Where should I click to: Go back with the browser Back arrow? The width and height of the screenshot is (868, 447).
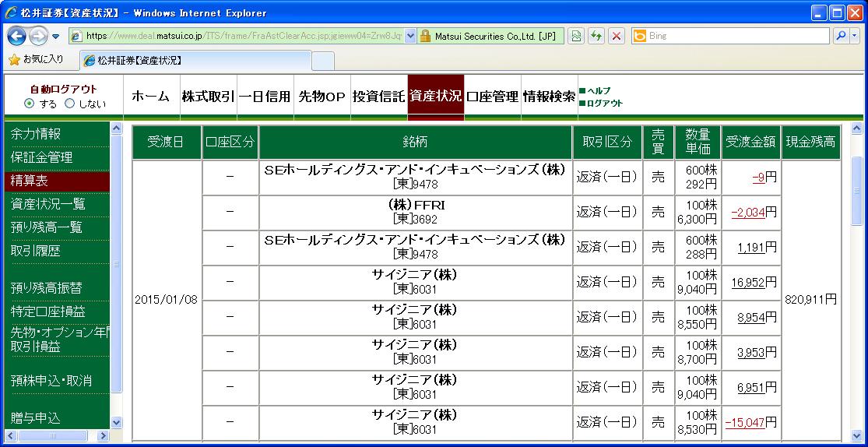pyautogui.click(x=17, y=36)
